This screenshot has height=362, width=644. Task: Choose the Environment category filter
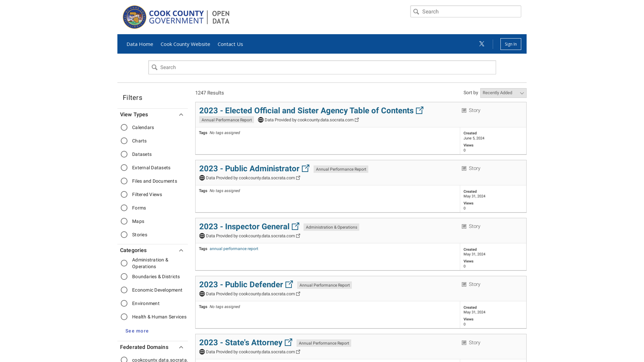tap(124, 303)
